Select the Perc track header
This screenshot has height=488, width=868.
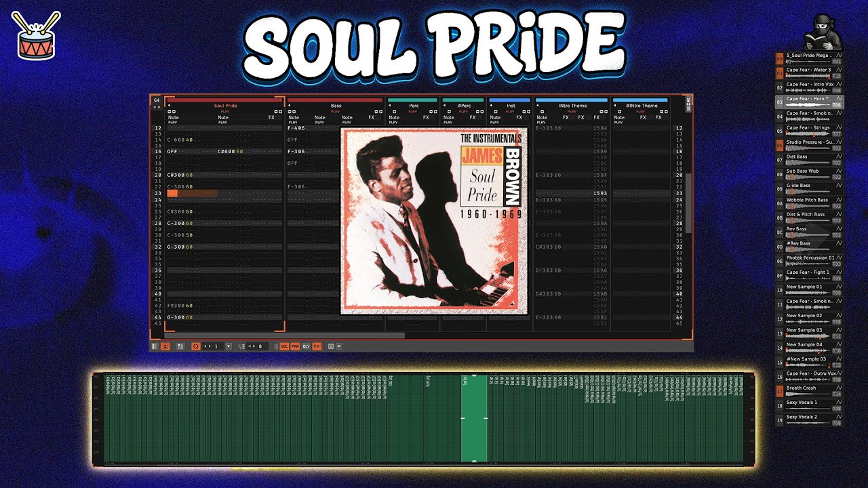(414, 106)
